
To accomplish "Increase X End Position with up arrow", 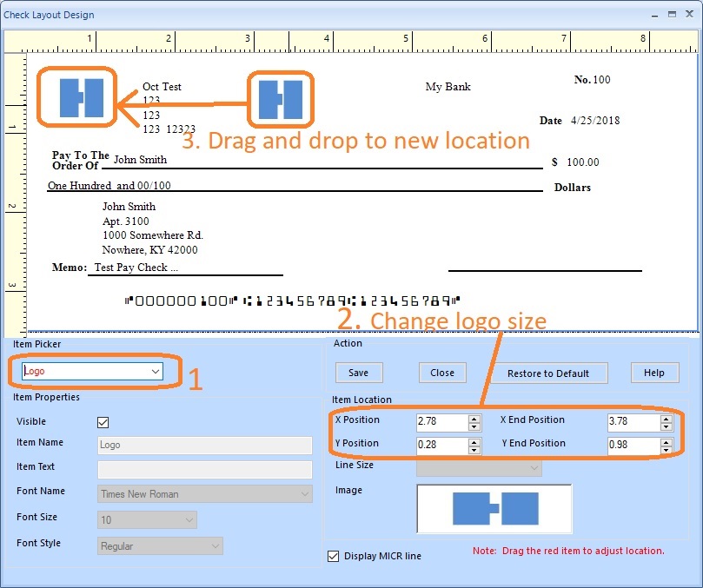I will point(666,419).
